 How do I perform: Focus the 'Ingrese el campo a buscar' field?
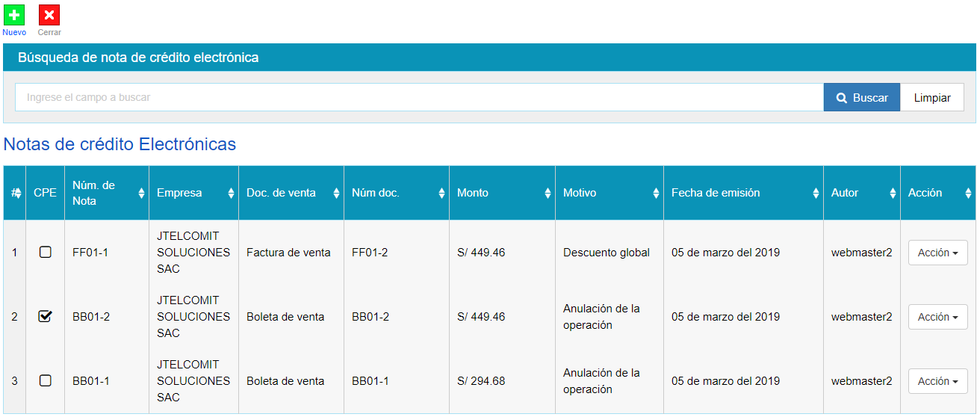click(418, 98)
